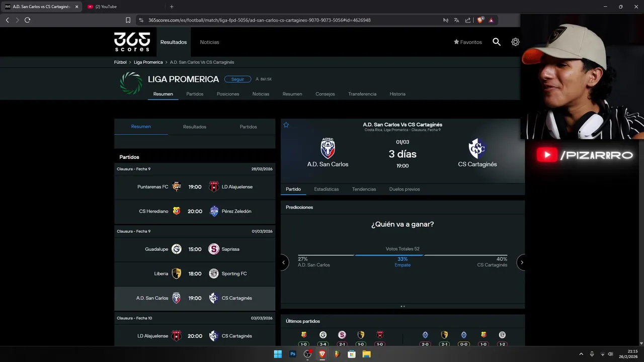Favorite the match with the blue star
Image resolution: width=644 pixels, height=362 pixels.
click(x=286, y=125)
